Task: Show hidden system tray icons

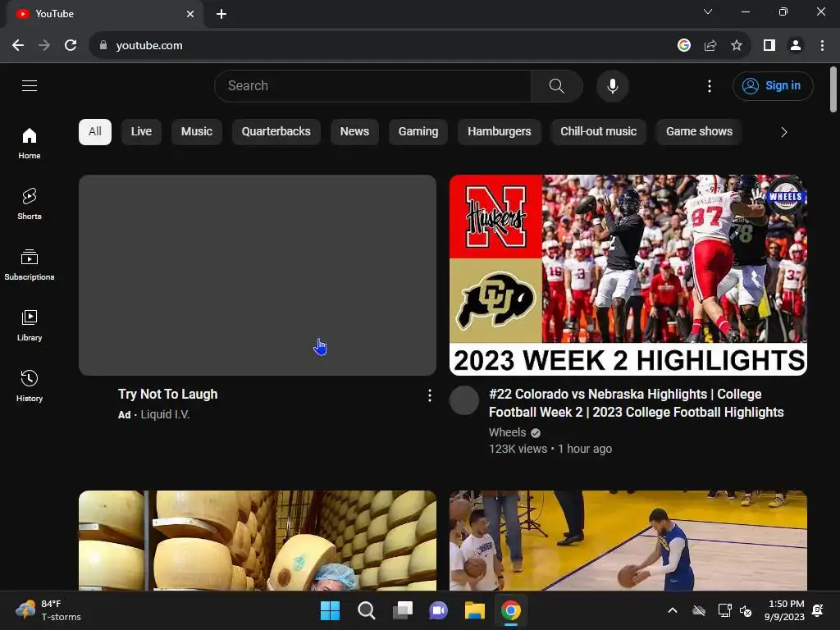Action: [673, 610]
